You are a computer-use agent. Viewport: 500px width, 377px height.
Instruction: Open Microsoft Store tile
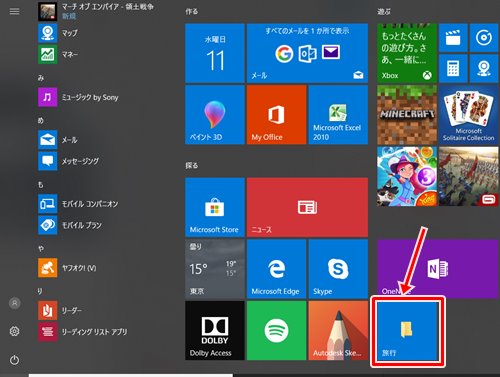(x=215, y=207)
